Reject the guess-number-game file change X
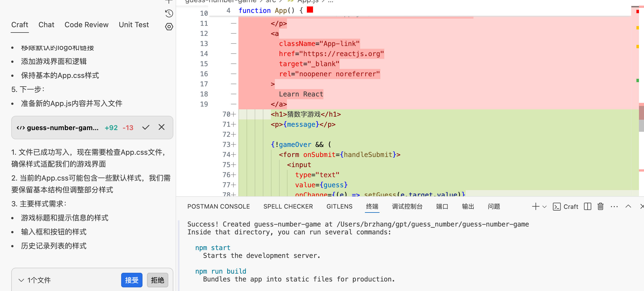Screen dimensions: 644x291 [x=162, y=127]
